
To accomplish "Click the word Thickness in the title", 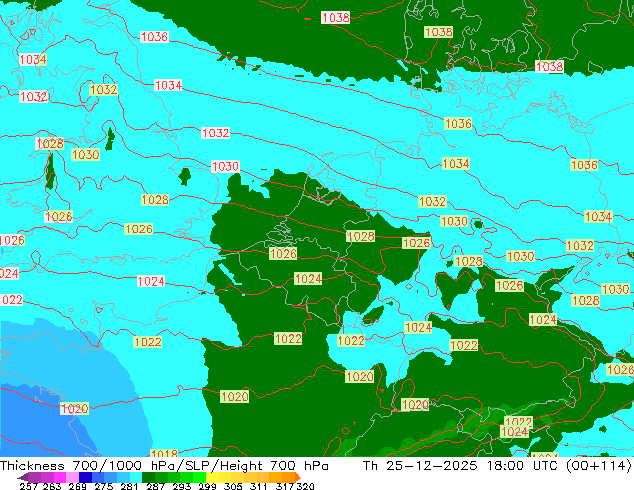I will click(32, 466).
